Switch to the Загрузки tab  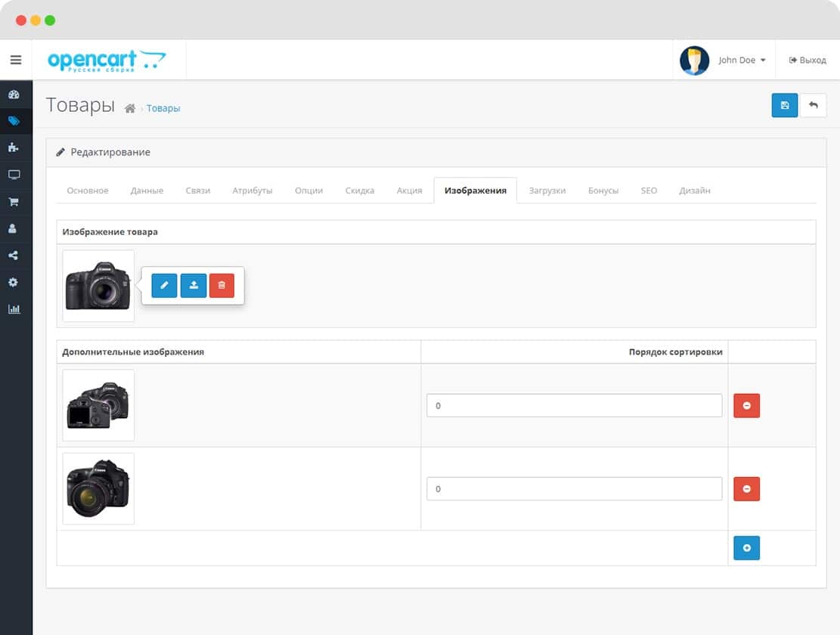coord(547,190)
